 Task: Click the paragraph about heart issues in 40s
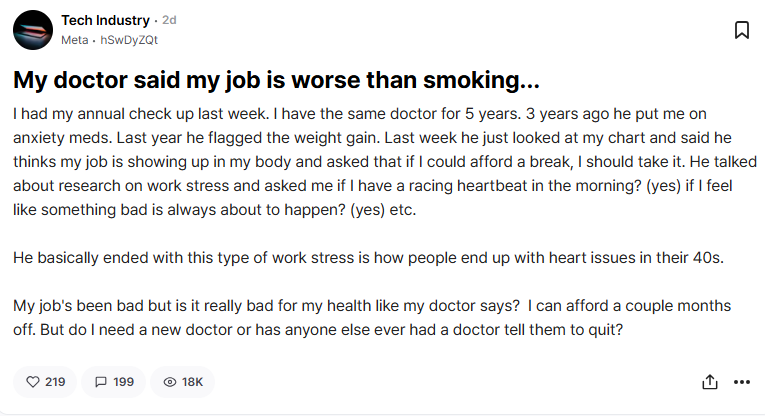click(x=367, y=258)
